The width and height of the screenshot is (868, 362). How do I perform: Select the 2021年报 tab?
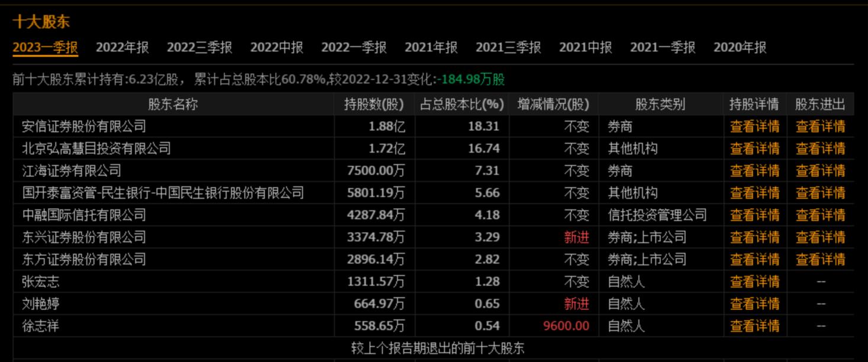point(431,47)
